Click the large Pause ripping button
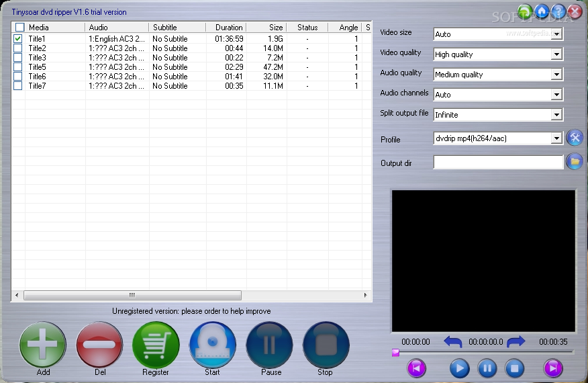This screenshot has width=588, height=383. (x=269, y=344)
